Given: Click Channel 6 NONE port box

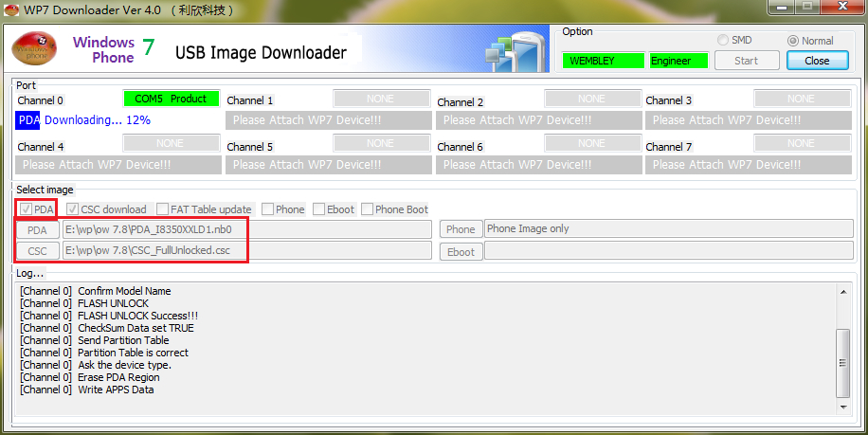Looking at the screenshot, I should pos(593,143).
